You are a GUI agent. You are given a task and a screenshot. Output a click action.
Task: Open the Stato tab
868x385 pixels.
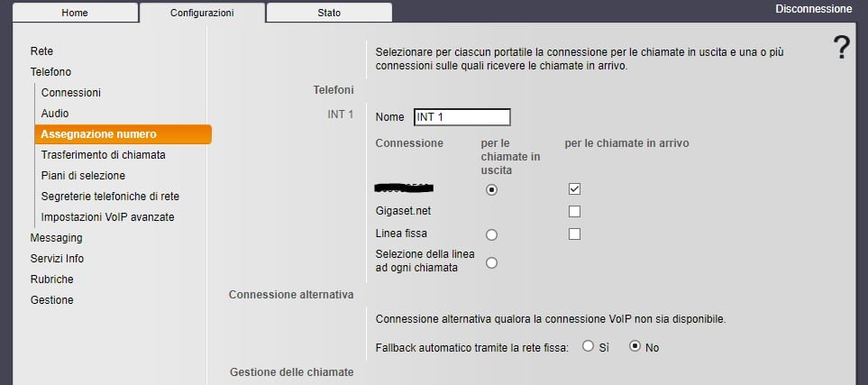coord(329,13)
